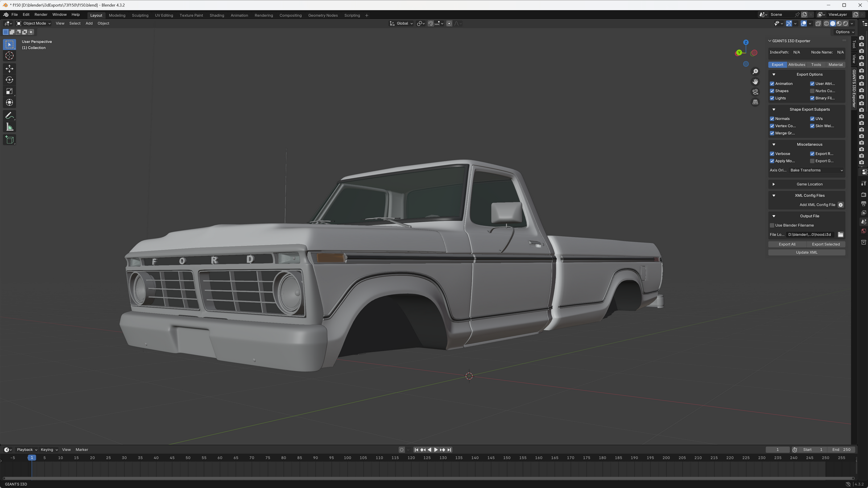Click the browse folder icon for file location
The width and height of the screenshot is (868, 488).
840,234
